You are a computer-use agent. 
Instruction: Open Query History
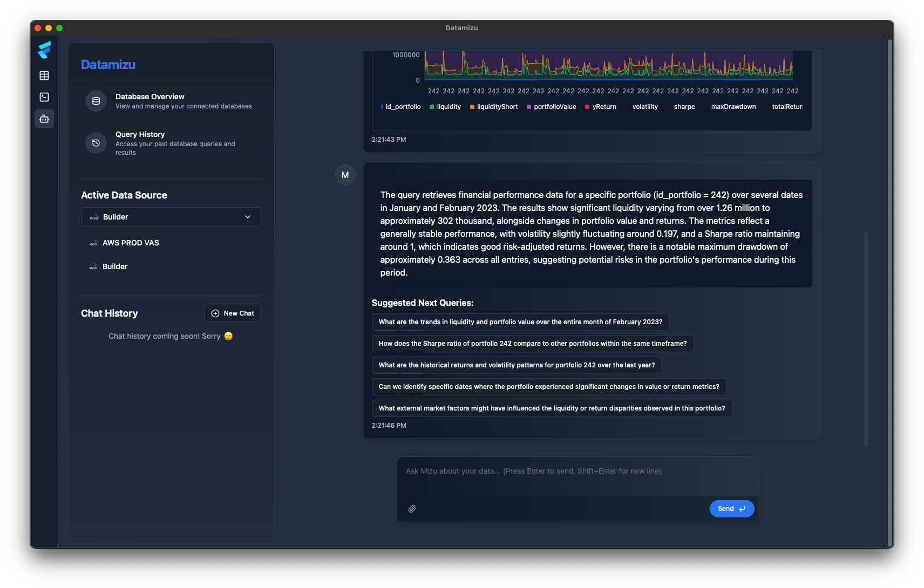pos(171,143)
